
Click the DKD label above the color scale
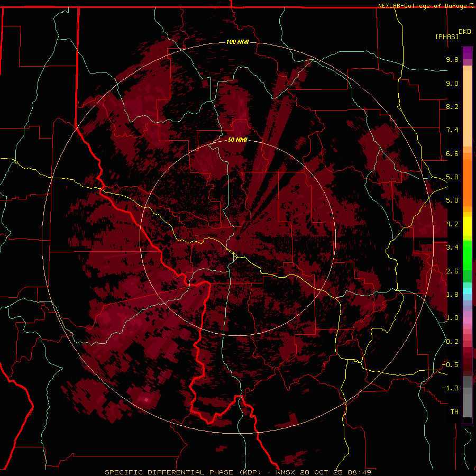[465, 32]
